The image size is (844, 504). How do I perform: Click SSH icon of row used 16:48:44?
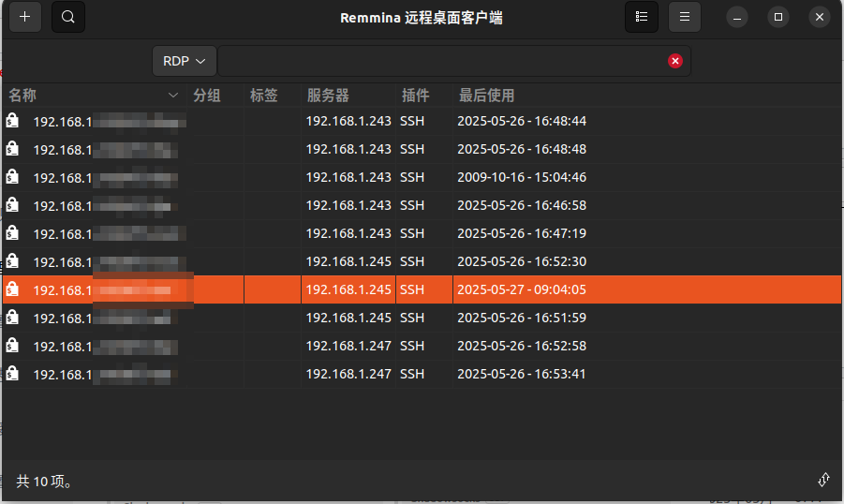[x=12, y=121]
